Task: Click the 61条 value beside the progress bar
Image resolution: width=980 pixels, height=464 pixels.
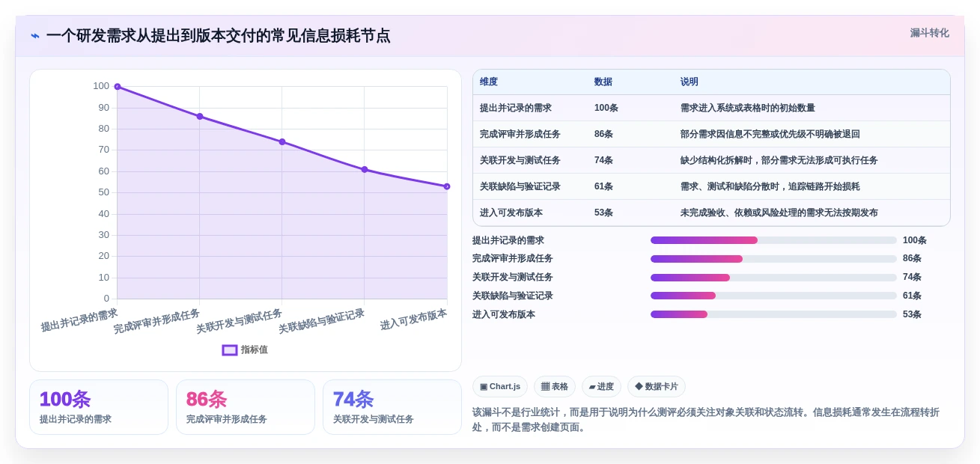Action: tap(912, 296)
